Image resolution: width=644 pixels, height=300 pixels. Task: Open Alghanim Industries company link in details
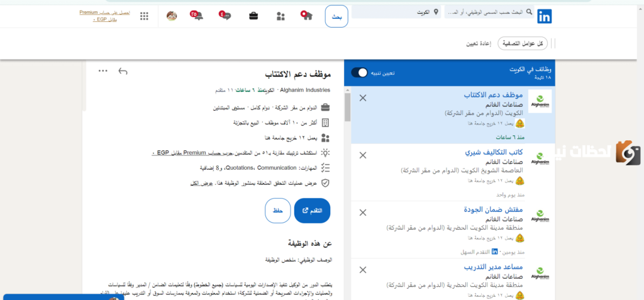click(306, 89)
